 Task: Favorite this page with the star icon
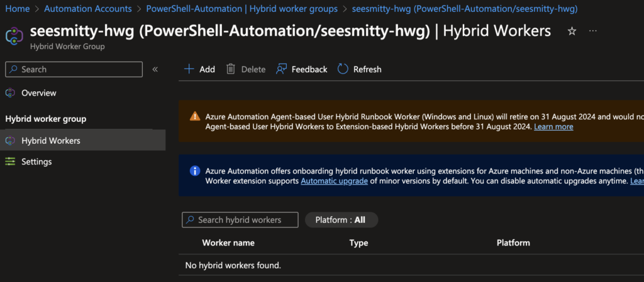click(x=572, y=31)
